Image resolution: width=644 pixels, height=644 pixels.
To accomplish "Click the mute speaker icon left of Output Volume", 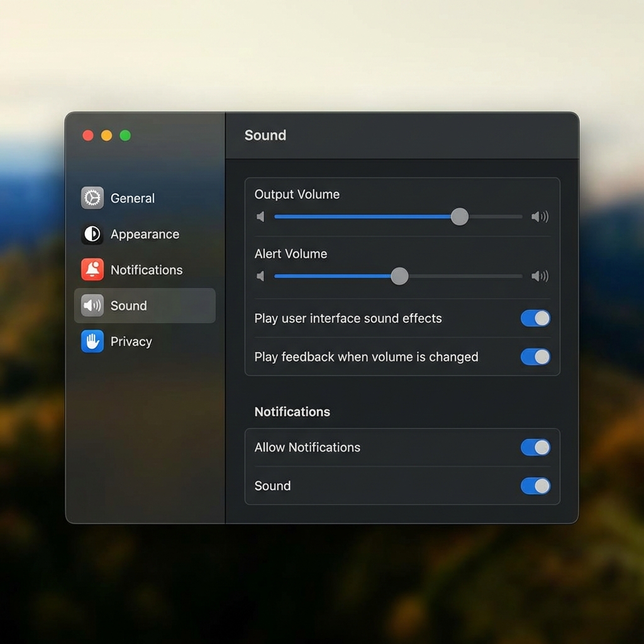I will (260, 216).
